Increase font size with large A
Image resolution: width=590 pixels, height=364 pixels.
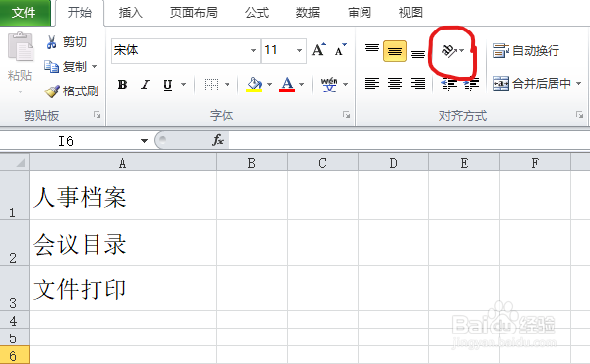(x=319, y=49)
